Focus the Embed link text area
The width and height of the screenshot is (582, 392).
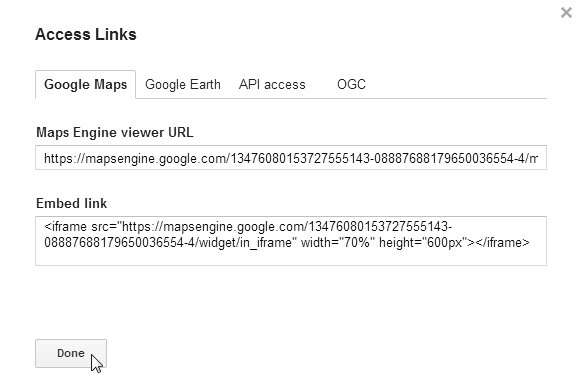tap(291, 241)
